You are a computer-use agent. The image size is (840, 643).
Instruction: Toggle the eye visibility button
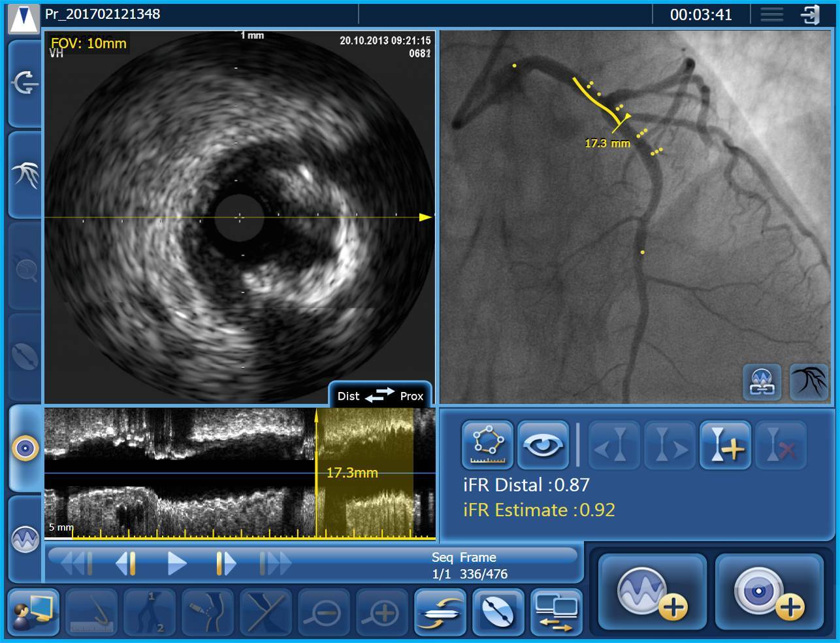click(x=542, y=445)
